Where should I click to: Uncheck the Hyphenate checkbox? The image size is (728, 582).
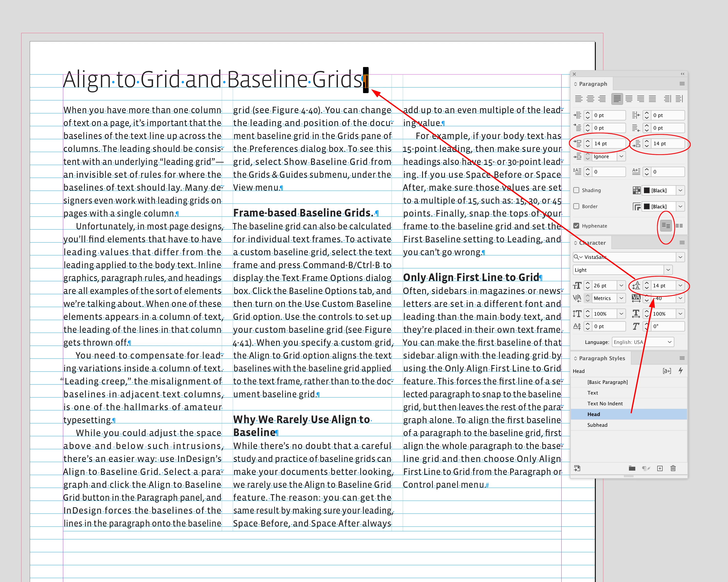pos(576,226)
